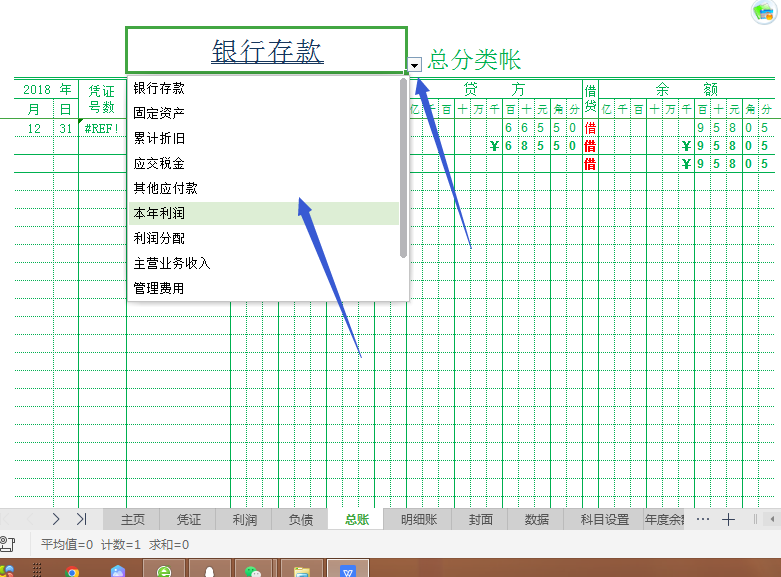Switch to the 利润 sheet tab
The image size is (781, 577).
click(x=245, y=520)
